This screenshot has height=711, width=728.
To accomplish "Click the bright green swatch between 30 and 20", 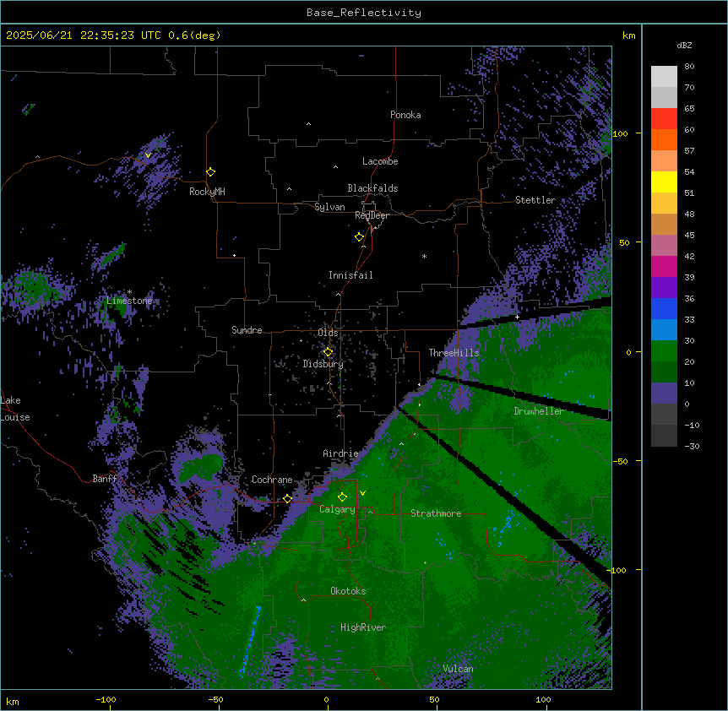I will point(664,351).
